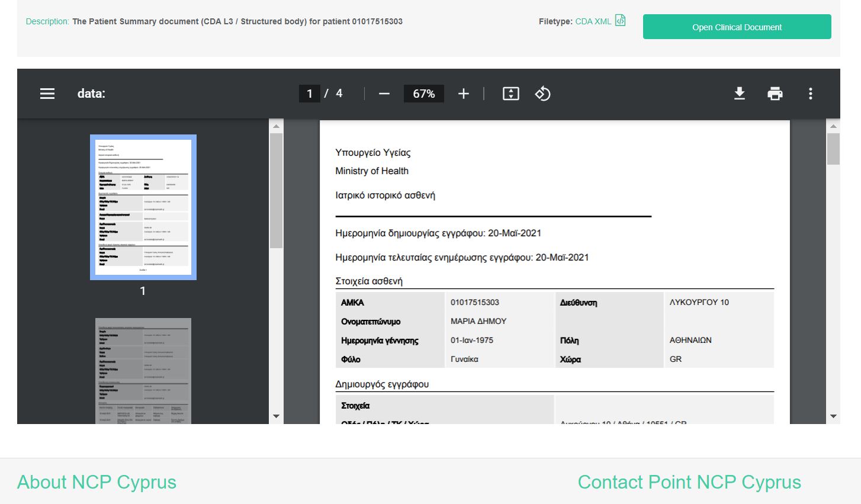Click the 67% zoom level field

(423, 94)
